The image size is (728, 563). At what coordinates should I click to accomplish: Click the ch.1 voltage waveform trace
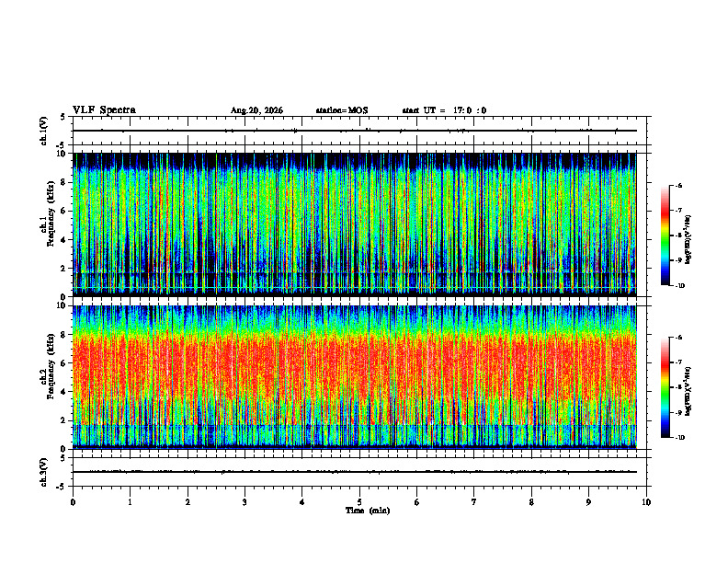[x=355, y=131]
